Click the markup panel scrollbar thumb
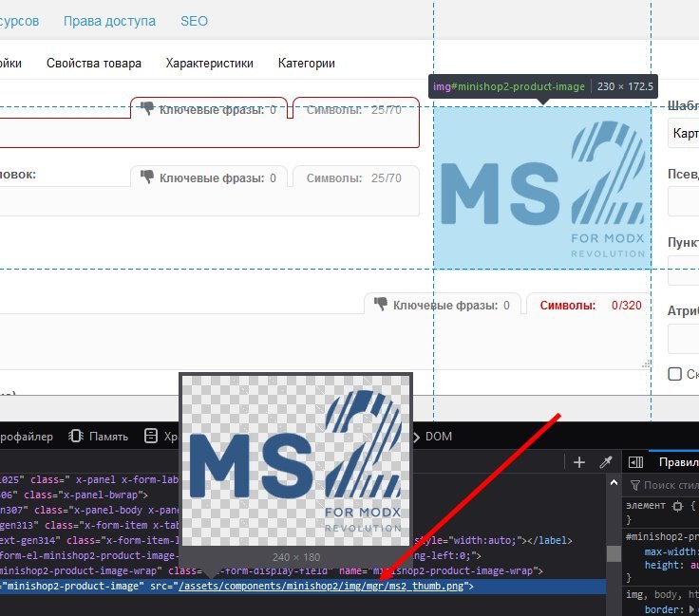Viewport: 699px width, 616px height. [x=614, y=553]
